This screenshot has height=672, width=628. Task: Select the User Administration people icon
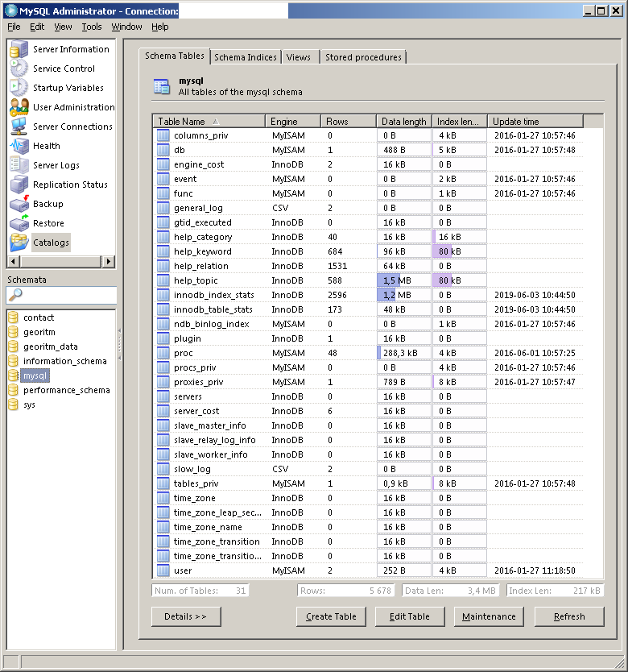coord(19,107)
